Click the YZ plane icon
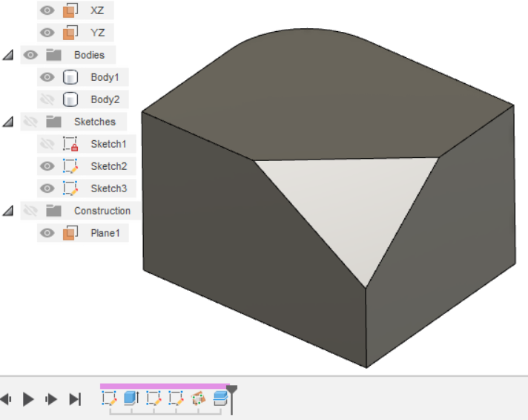This screenshot has height=420, width=528. [70, 33]
